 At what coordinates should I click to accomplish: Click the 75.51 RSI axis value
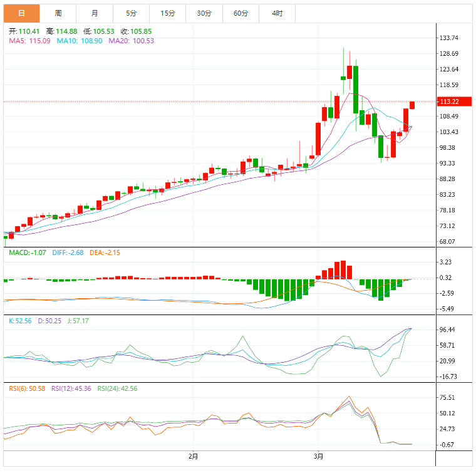tap(447, 398)
